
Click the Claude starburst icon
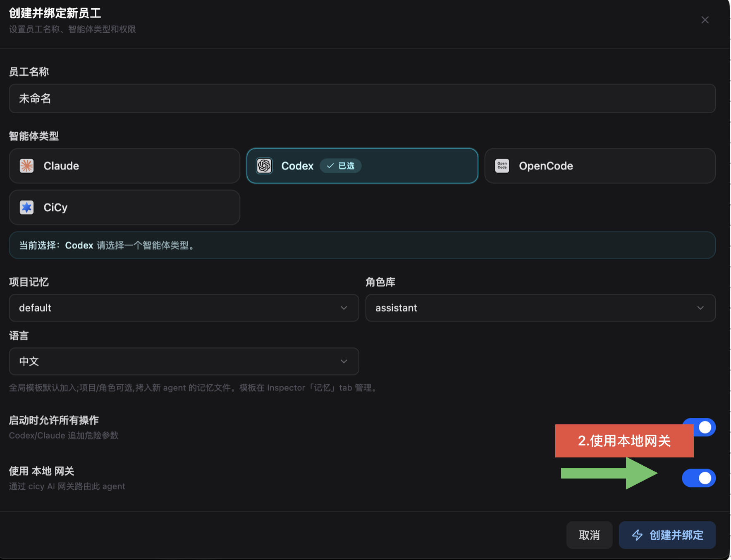[x=27, y=166]
